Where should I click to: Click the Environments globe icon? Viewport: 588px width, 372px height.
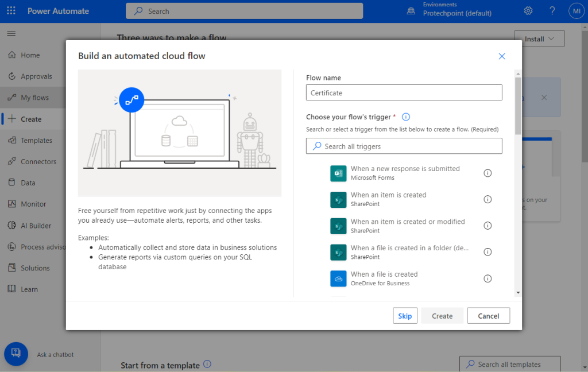point(411,11)
